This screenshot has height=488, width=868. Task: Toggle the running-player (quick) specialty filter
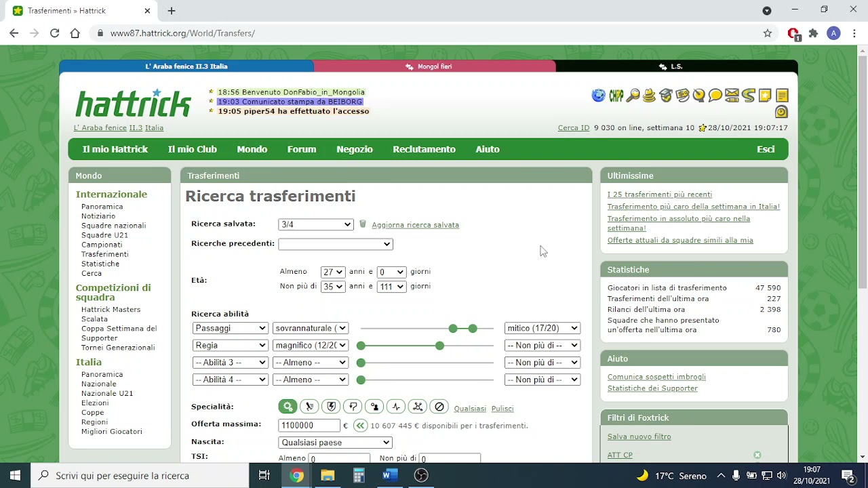tap(309, 407)
